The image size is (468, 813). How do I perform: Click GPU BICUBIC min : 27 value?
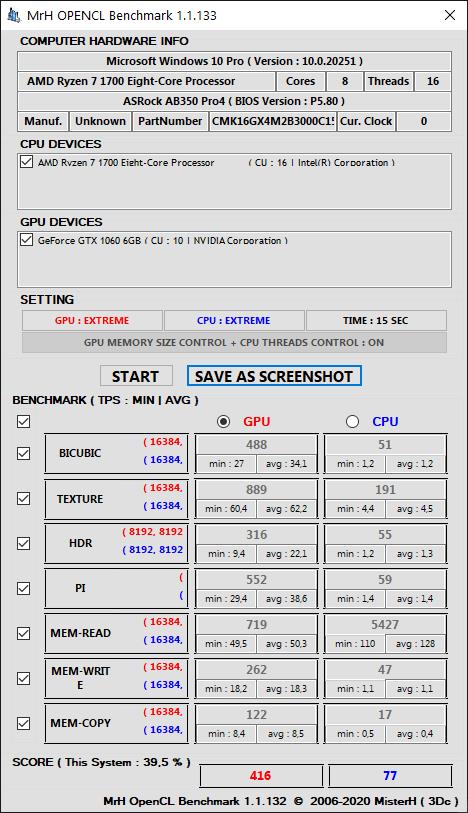pyautogui.click(x=226, y=464)
